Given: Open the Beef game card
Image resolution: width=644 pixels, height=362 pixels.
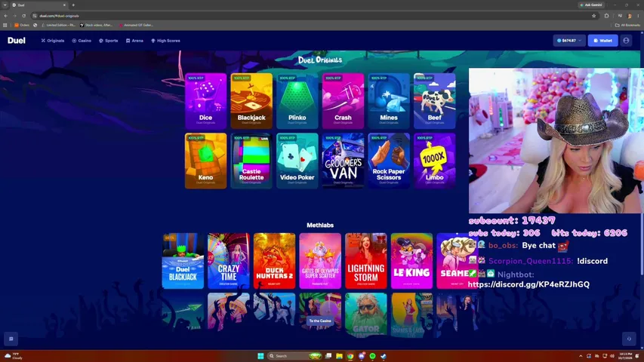Looking at the screenshot, I should (435, 101).
